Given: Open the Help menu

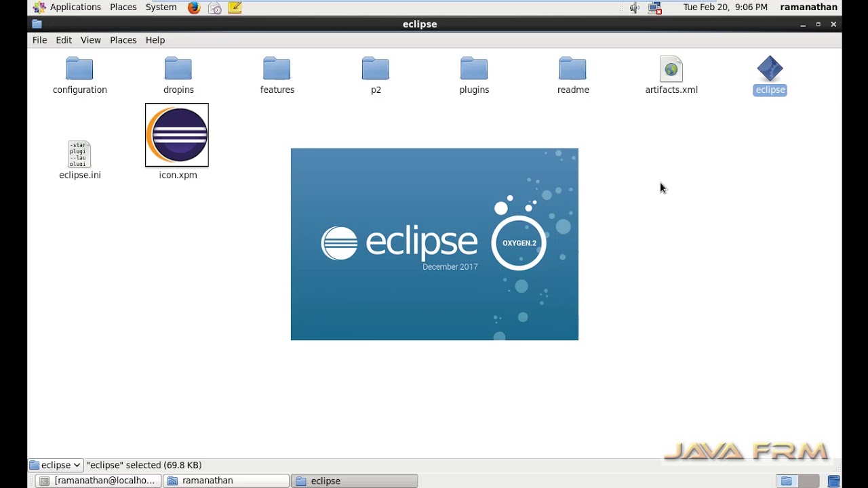Looking at the screenshot, I should (x=155, y=40).
